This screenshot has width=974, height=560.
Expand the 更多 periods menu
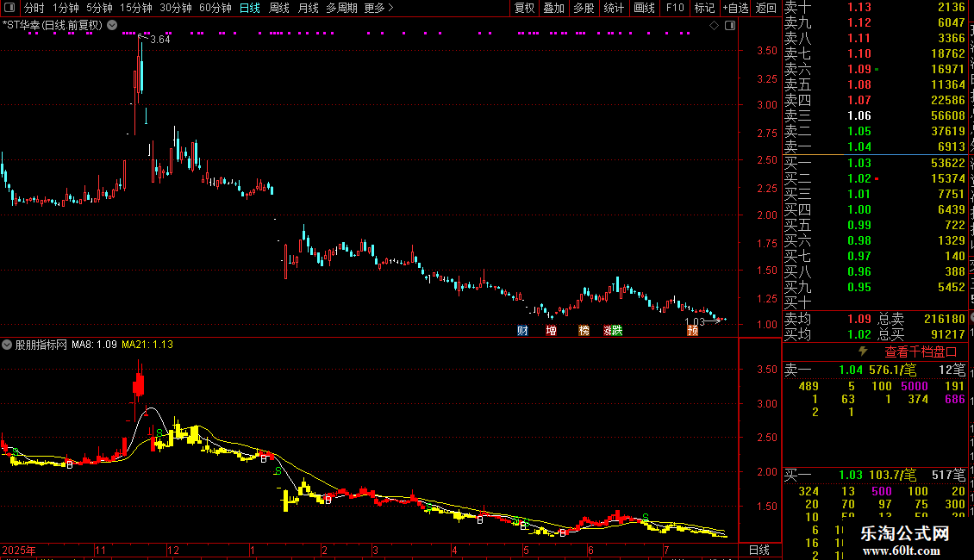click(x=379, y=8)
